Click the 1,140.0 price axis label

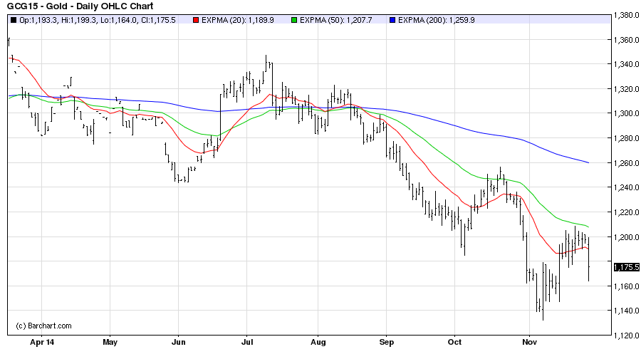626,311
